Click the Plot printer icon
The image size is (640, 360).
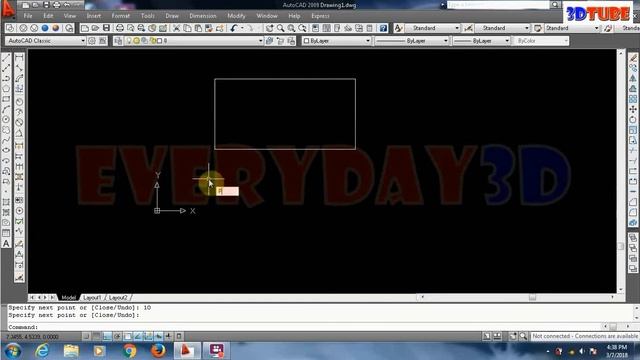tap(120, 28)
